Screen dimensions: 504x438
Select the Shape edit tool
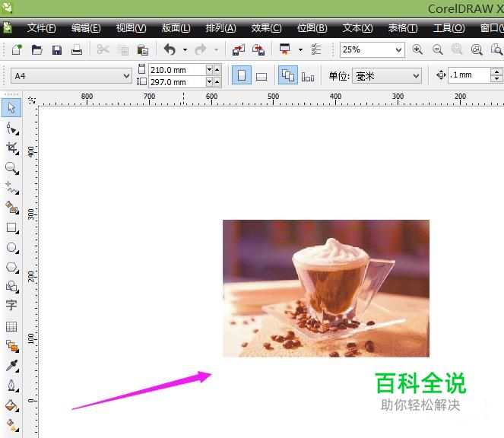(12, 129)
